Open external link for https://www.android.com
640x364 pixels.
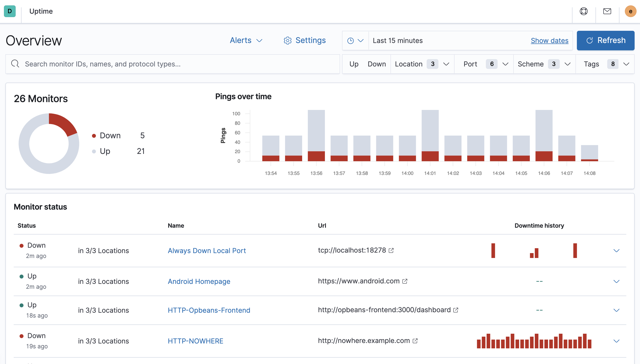click(405, 281)
